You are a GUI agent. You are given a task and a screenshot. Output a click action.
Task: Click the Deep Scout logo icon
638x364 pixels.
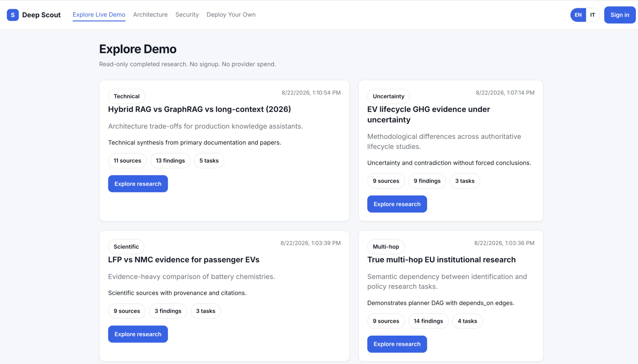tap(13, 15)
